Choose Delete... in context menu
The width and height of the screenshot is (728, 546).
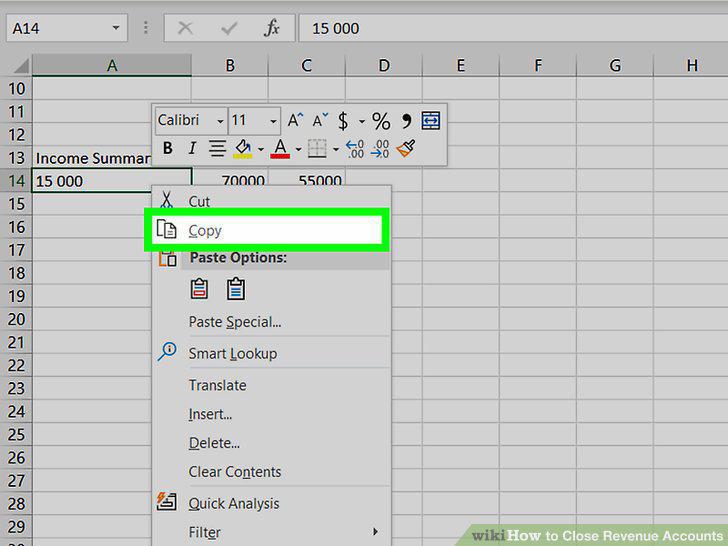pyautogui.click(x=272, y=443)
